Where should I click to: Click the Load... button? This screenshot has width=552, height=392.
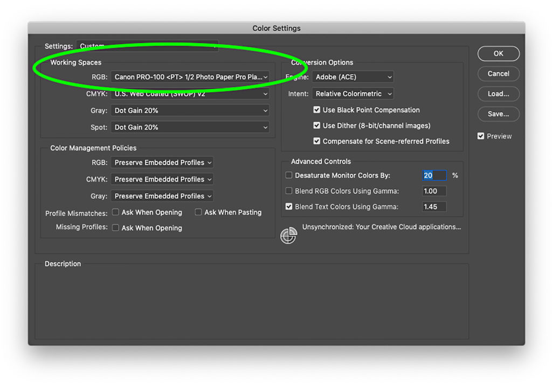click(x=498, y=94)
